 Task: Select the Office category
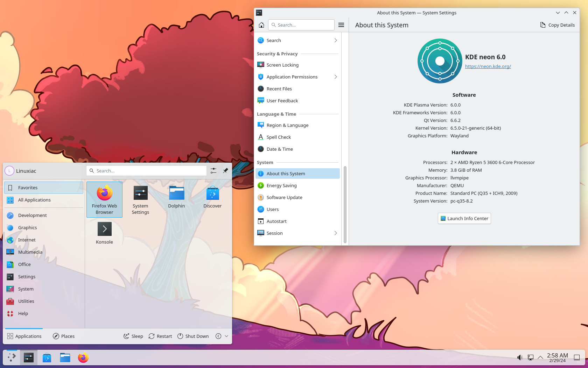(x=44, y=264)
